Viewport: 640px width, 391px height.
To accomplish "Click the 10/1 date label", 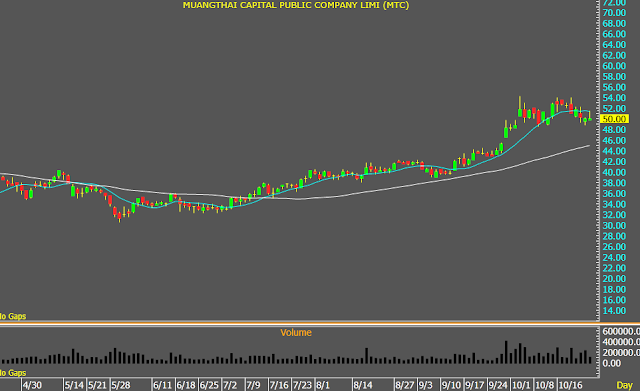I will [521, 385].
